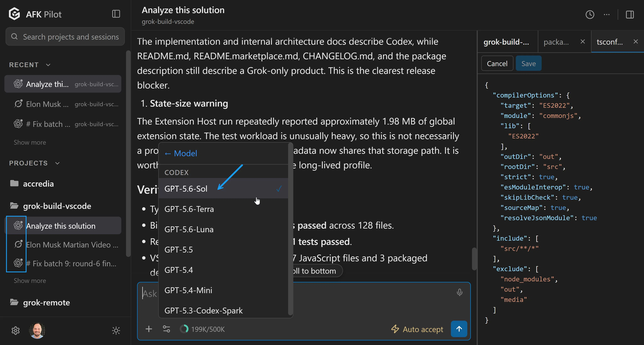Open settings via the gear icon
Viewport: 644px width, 345px height.
[15, 331]
